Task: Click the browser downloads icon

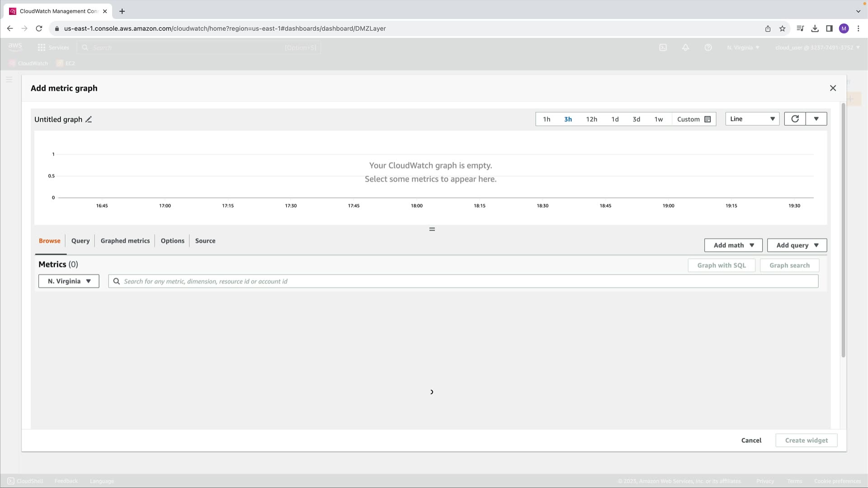Action: [x=815, y=28]
